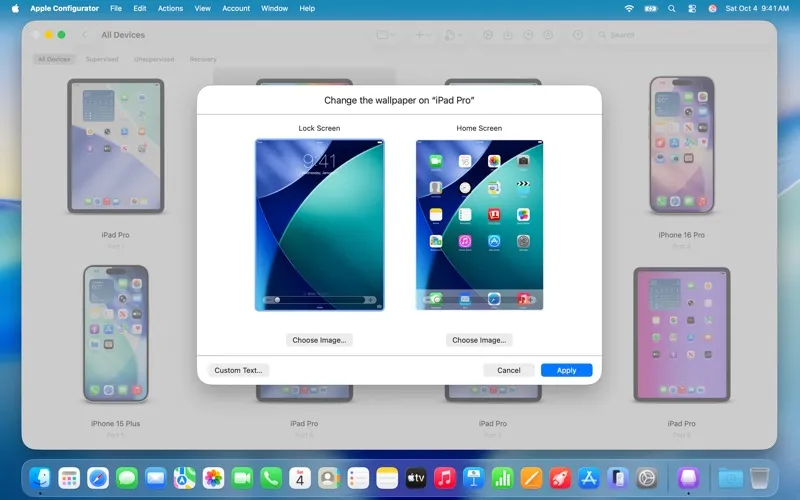
Task: Switch to the All Devices tab
Action: point(54,59)
